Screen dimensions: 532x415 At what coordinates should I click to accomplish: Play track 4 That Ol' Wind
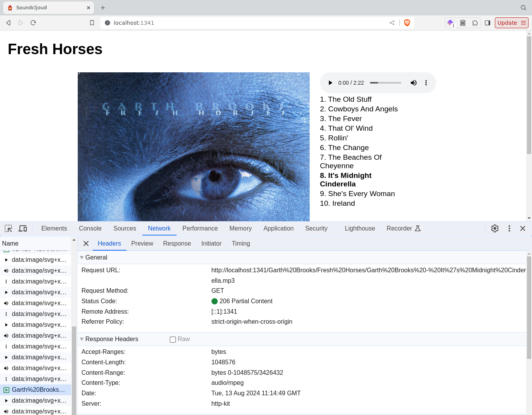click(x=346, y=128)
